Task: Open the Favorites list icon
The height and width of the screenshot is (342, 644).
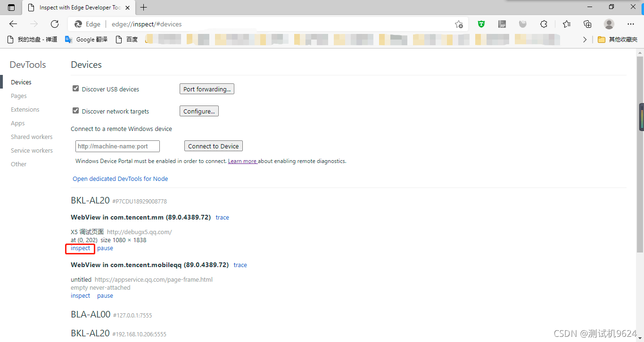Action: click(x=567, y=24)
